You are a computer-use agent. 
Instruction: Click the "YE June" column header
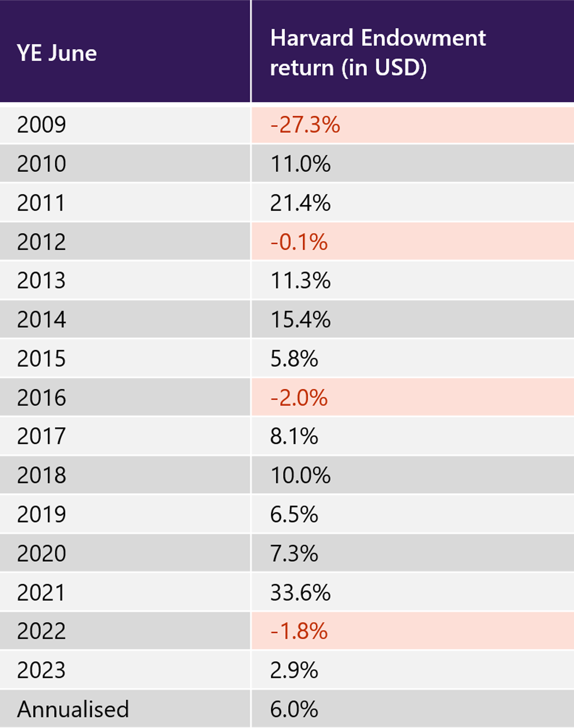[x=57, y=53]
